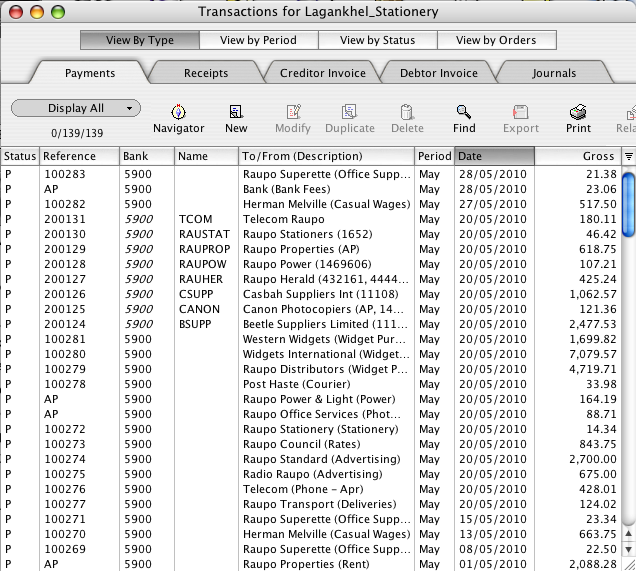Select the row with reference 100283
The width and height of the screenshot is (636, 571).
310,174
